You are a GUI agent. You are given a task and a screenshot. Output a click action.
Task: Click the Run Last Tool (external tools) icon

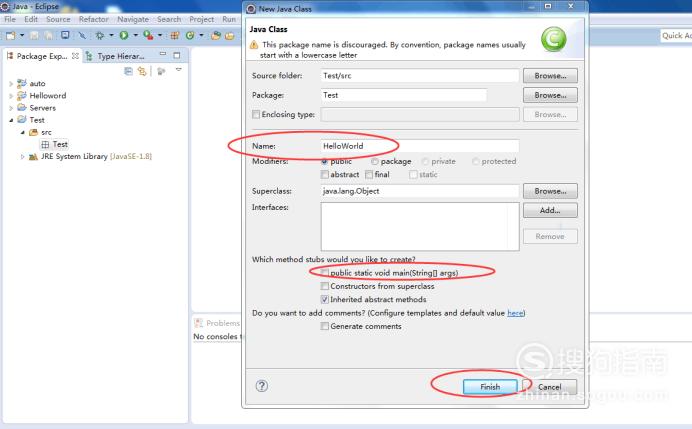pos(148,35)
